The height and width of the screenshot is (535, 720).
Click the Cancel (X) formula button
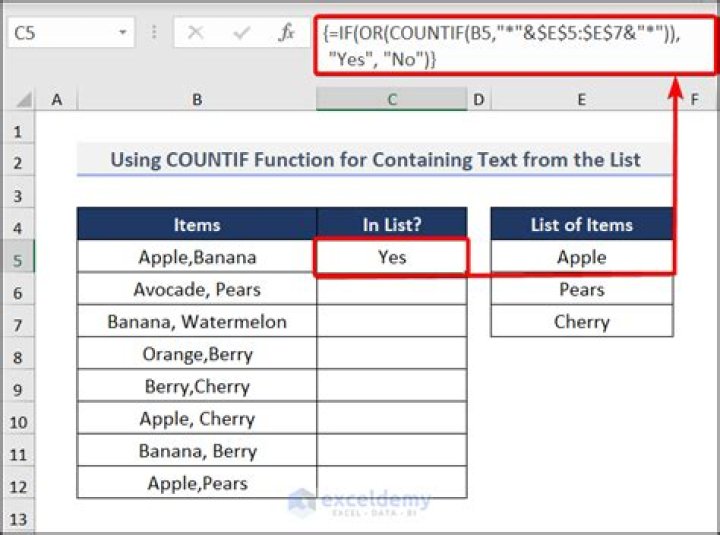click(x=196, y=33)
